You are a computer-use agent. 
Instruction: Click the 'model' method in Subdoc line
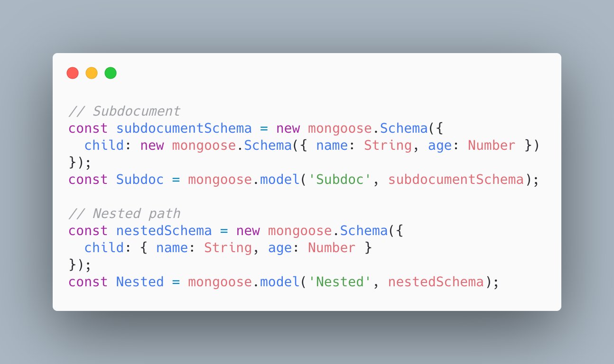[x=280, y=180]
